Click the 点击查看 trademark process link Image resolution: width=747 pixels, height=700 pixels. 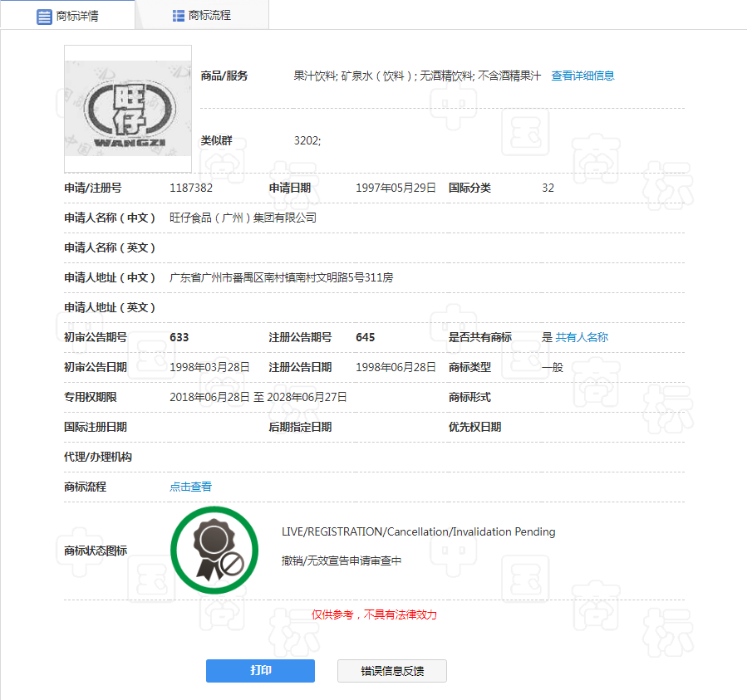[190, 487]
